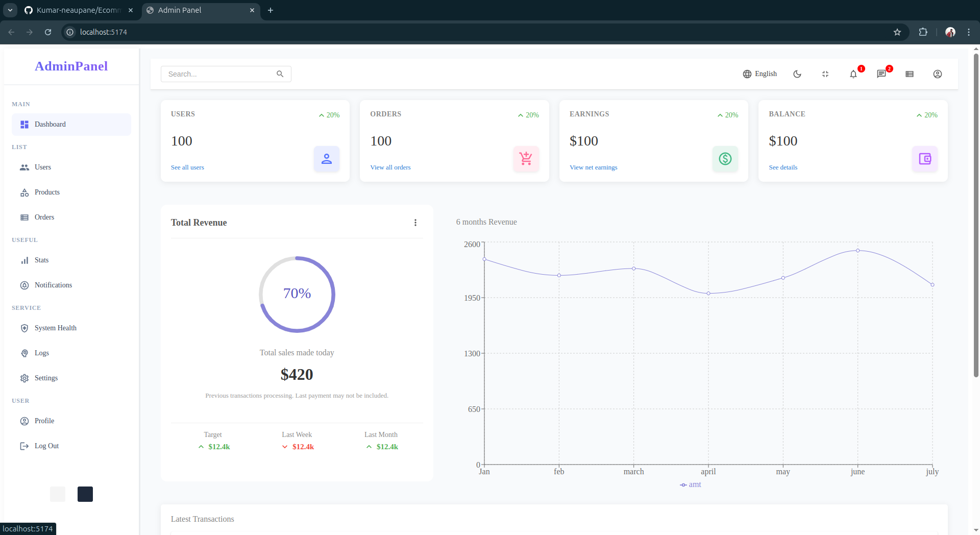Open the Chrome tab search dropdown
The image size is (980, 535).
click(x=10, y=10)
